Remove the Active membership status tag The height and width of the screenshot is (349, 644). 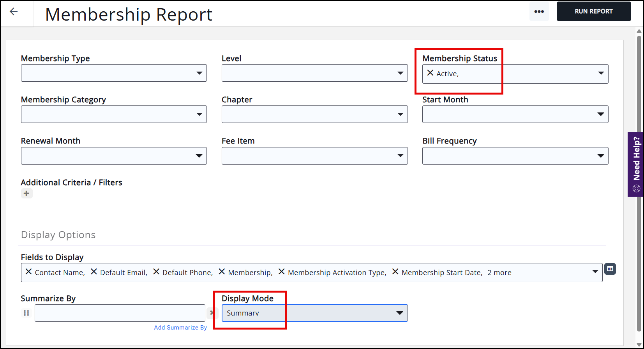coord(430,73)
